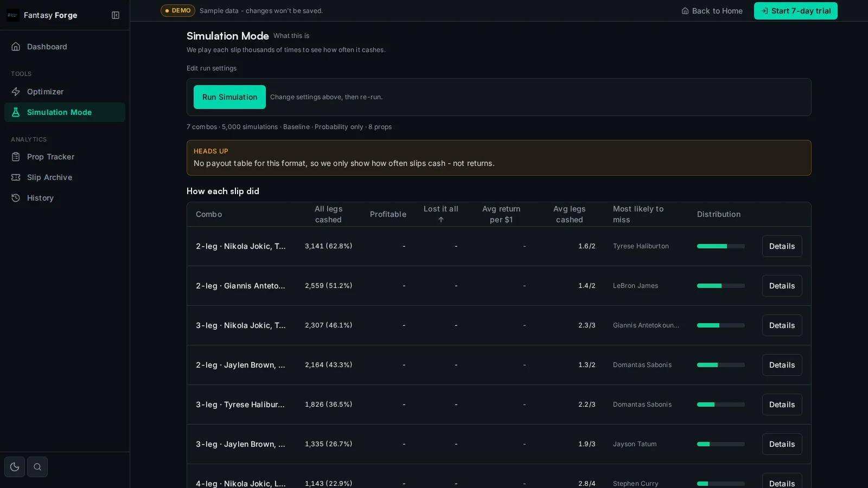Open Slip Archive page
868x488 pixels.
(x=65, y=177)
